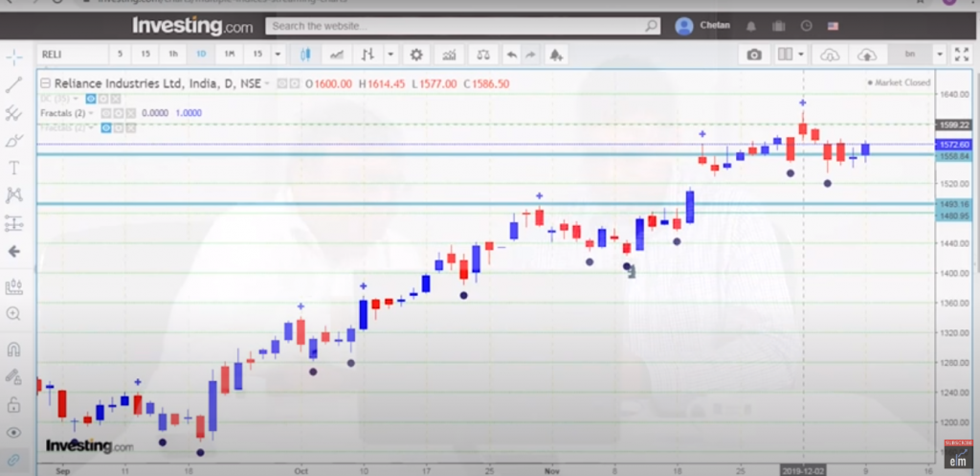Select the measure tool icon
The height and width of the screenshot is (476, 980).
[x=13, y=287]
